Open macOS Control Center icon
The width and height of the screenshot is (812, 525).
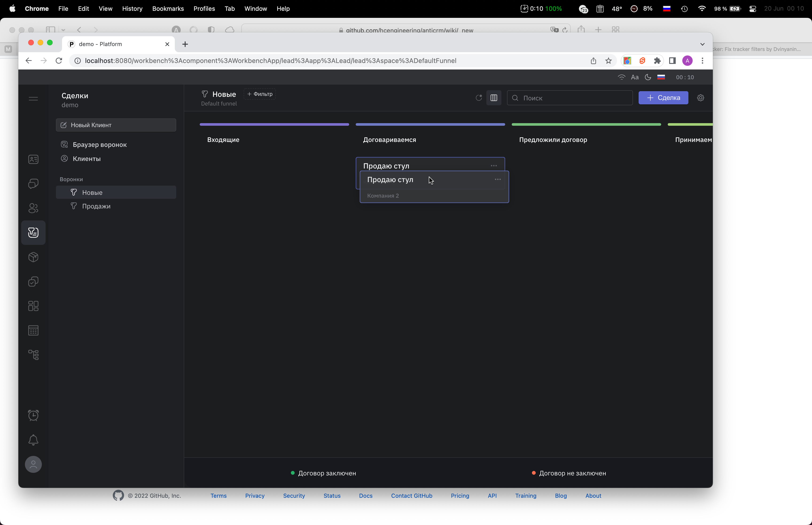point(753,8)
